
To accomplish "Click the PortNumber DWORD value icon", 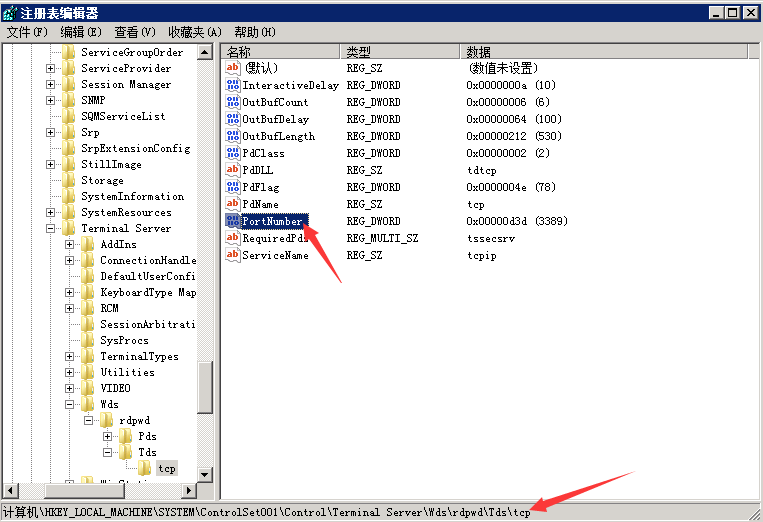I will [x=233, y=221].
